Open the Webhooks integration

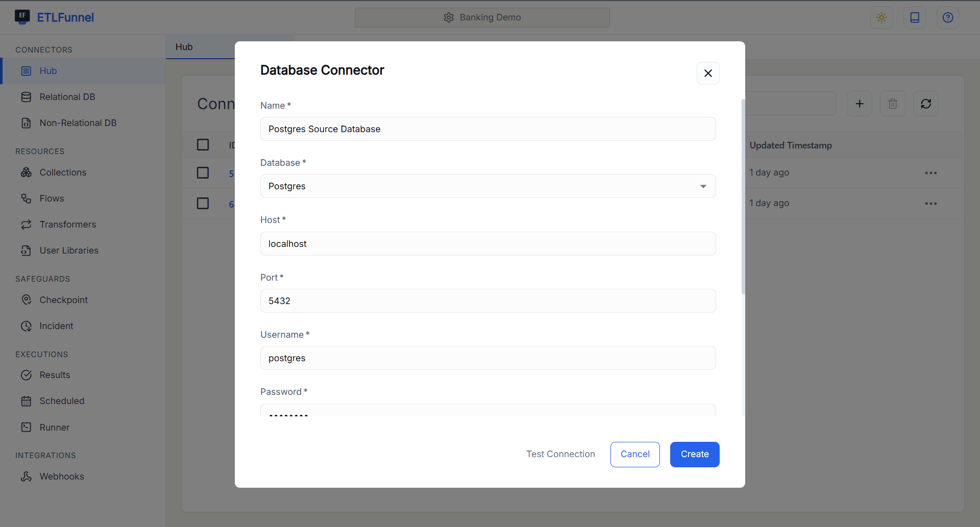click(62, 476)
